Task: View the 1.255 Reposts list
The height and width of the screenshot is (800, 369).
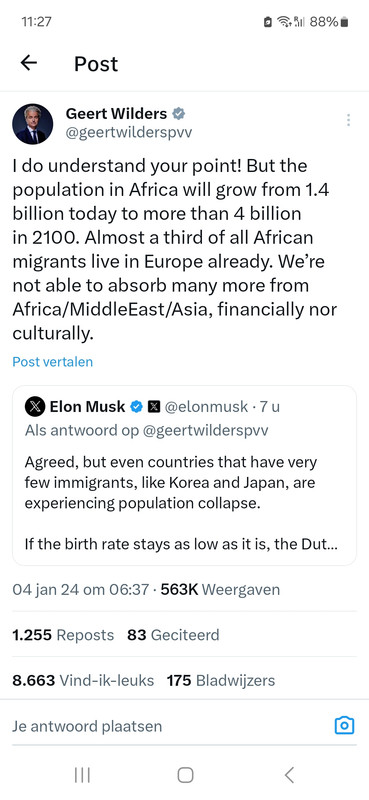Action: point(63,635)
